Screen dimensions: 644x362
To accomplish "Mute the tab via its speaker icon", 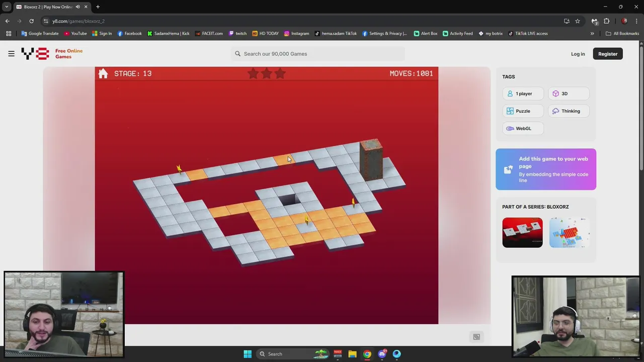I will coord(77,7).
